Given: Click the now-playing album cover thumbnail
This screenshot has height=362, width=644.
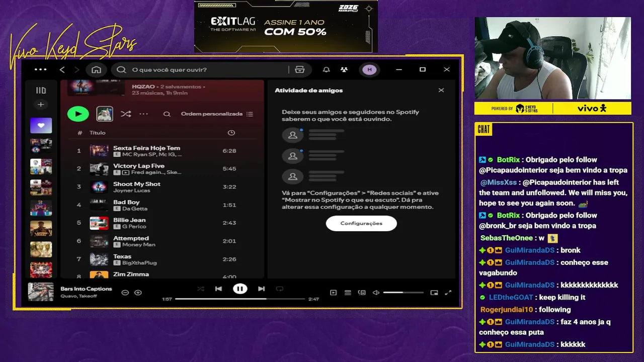Looking at the screenshot, I should coord(41,292).
